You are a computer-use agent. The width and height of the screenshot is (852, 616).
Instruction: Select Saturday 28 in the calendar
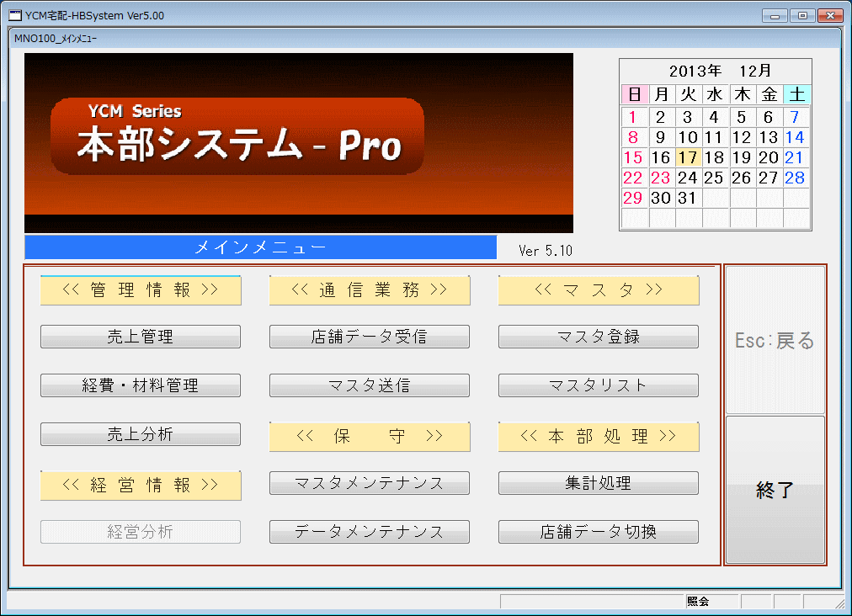[x=796, y=178]
